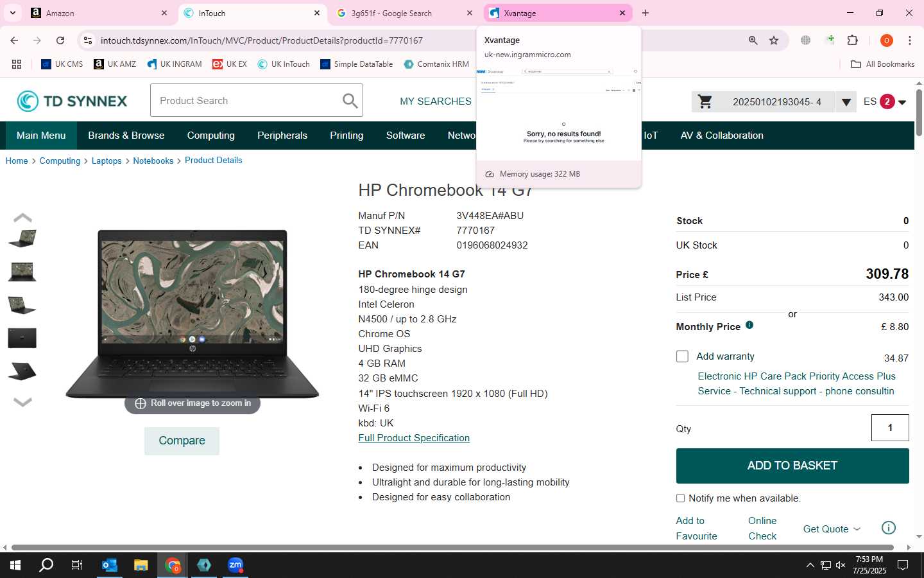Expand the Get Quote dropdown
Image resolution: width=924 pixels, height=578 pixels.
click(x=832, y=529)
